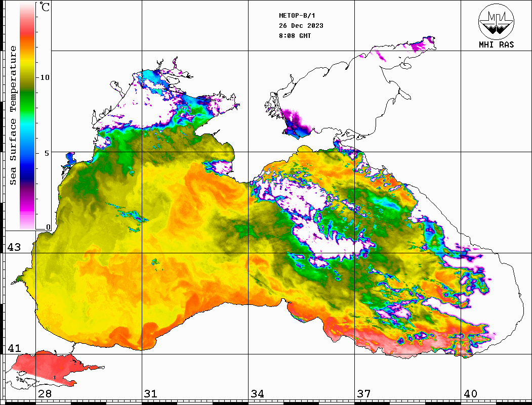Viewport: 532px width, 405px height.
Task: Click the longitude label '40'
Action: point(470,393)
